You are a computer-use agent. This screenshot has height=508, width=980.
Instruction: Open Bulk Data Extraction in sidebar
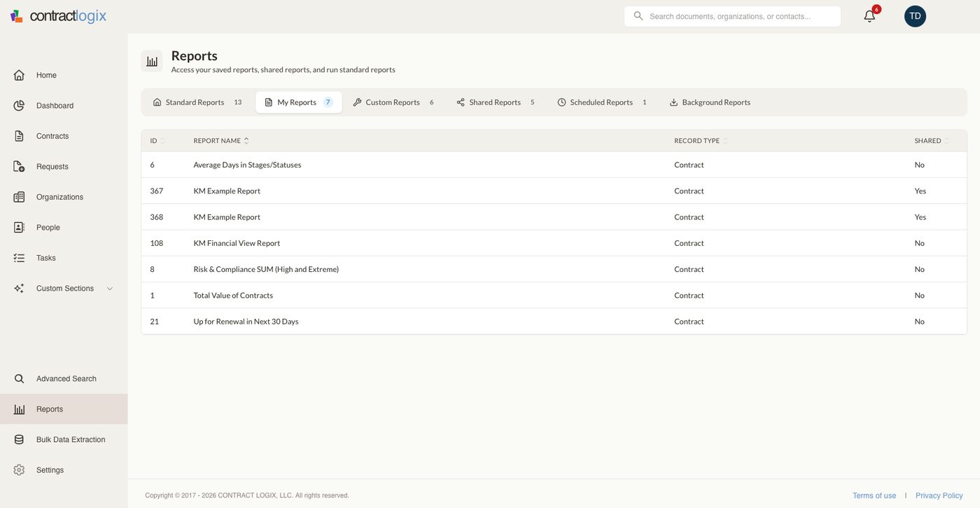64,439
